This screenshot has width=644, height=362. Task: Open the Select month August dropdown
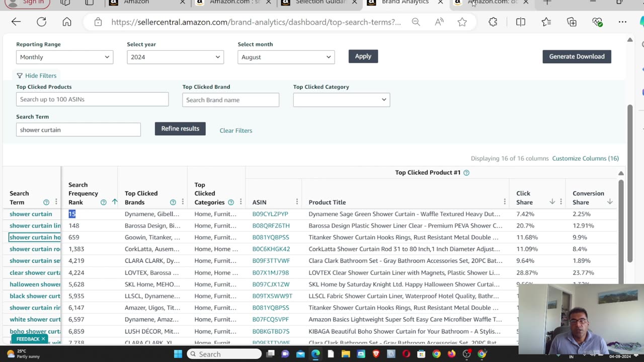[286, 57]
